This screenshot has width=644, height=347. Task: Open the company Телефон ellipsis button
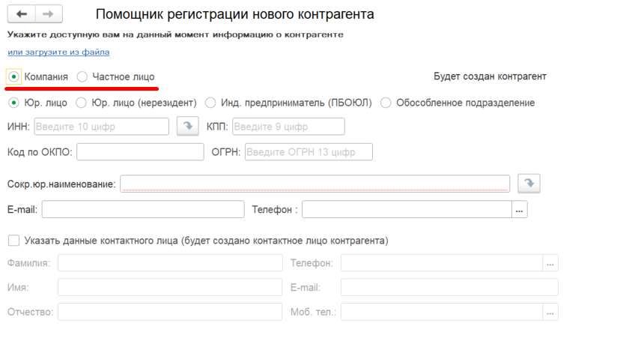520,210
